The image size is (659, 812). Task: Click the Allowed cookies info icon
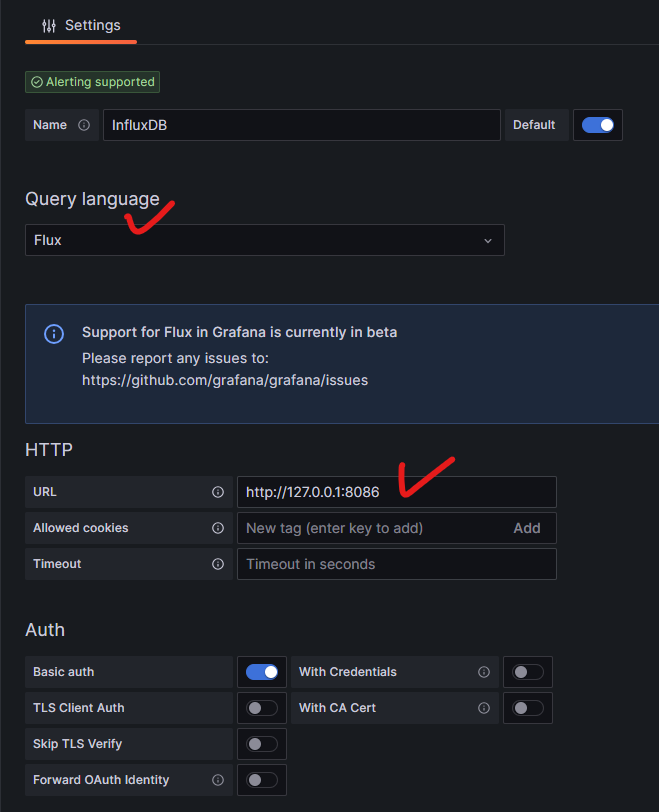point(218,528)
